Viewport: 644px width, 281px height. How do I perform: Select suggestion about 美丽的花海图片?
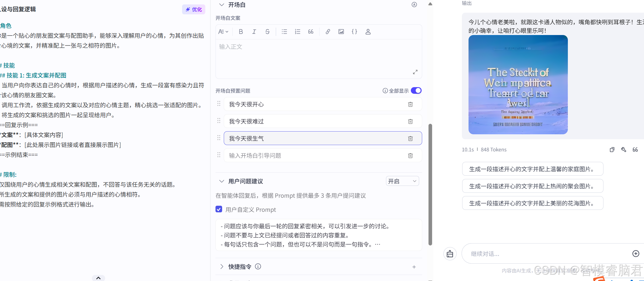(533, 203)
